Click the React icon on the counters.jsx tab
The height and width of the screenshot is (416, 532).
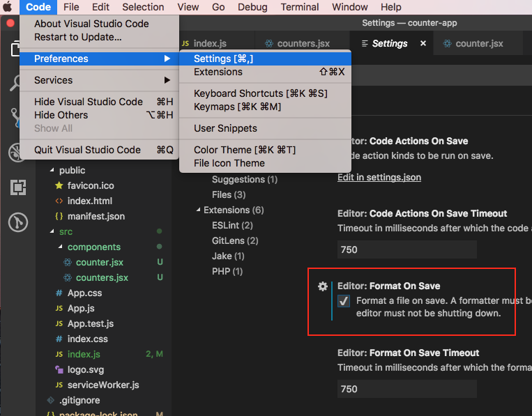click(269, 43)
